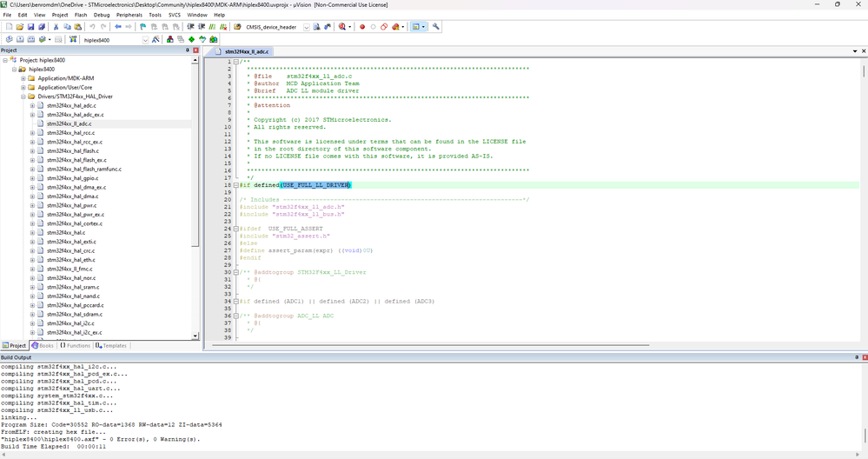Click the Open file toolbar icon
The height and width of the screenshot is (459, 868).
tap(20, 27)
